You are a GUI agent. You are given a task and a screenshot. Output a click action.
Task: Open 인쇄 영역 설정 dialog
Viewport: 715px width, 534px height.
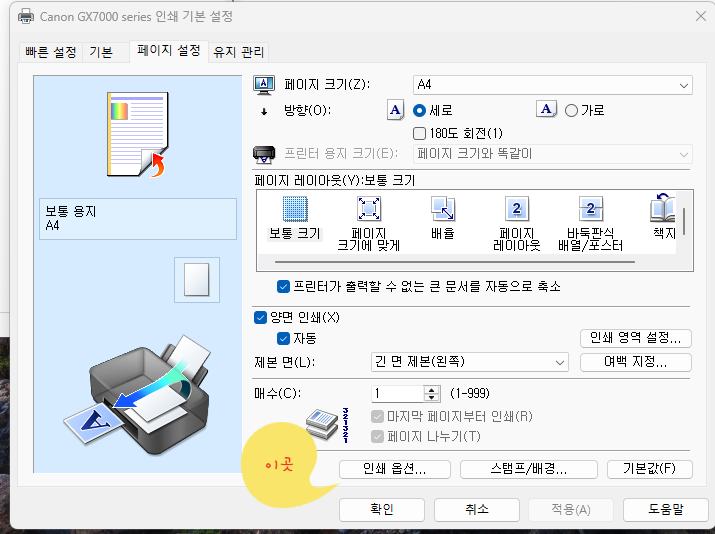tap(636, 338)
